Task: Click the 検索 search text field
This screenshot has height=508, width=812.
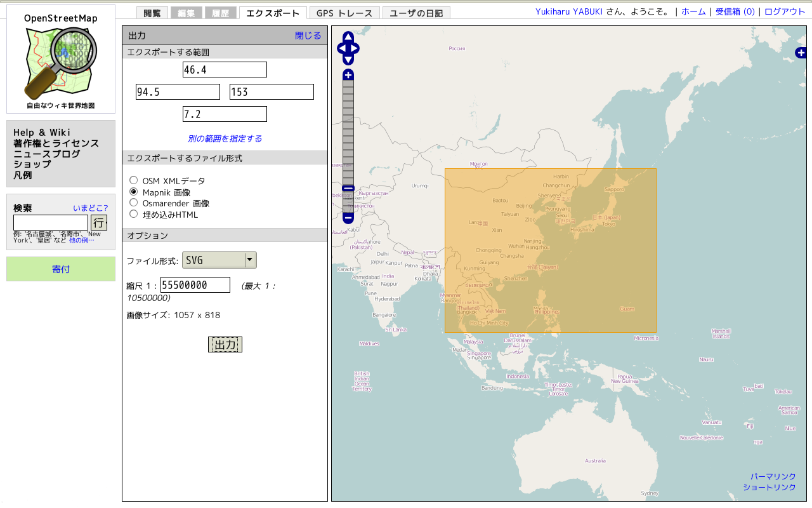Action: tap(51, 222)
